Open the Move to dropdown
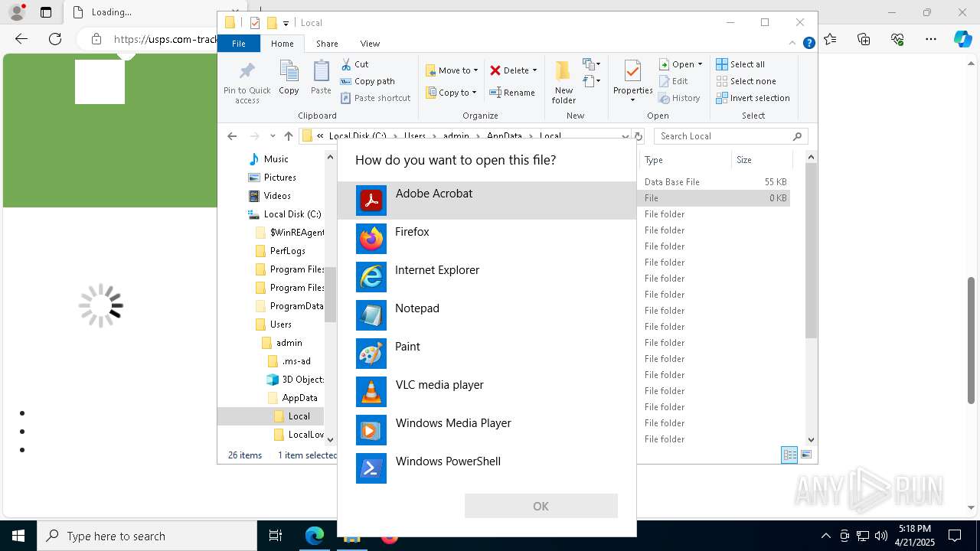This screenshot has width=980, height=551. point(452,70)
